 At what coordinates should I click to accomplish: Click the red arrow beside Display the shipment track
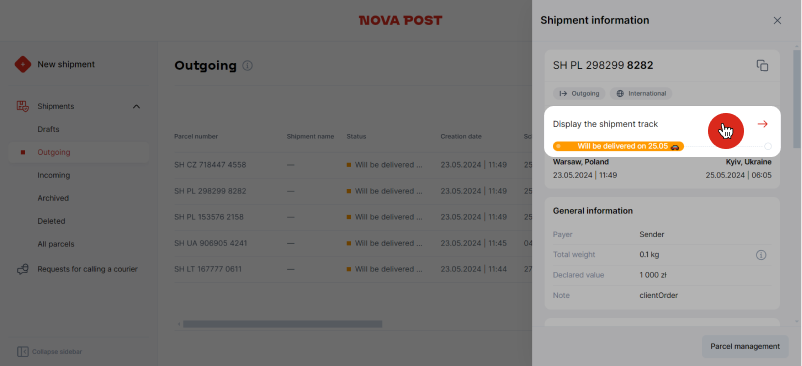763,124
